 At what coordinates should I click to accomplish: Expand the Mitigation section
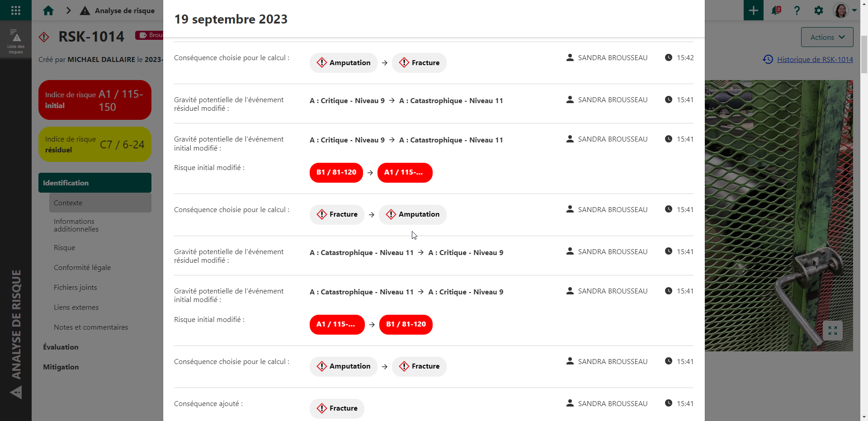coord(95,367)
